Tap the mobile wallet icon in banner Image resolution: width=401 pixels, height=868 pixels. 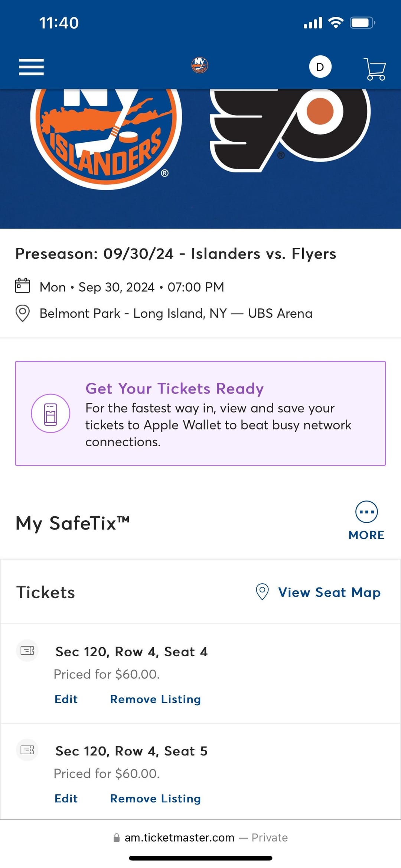tap(50, 413)
